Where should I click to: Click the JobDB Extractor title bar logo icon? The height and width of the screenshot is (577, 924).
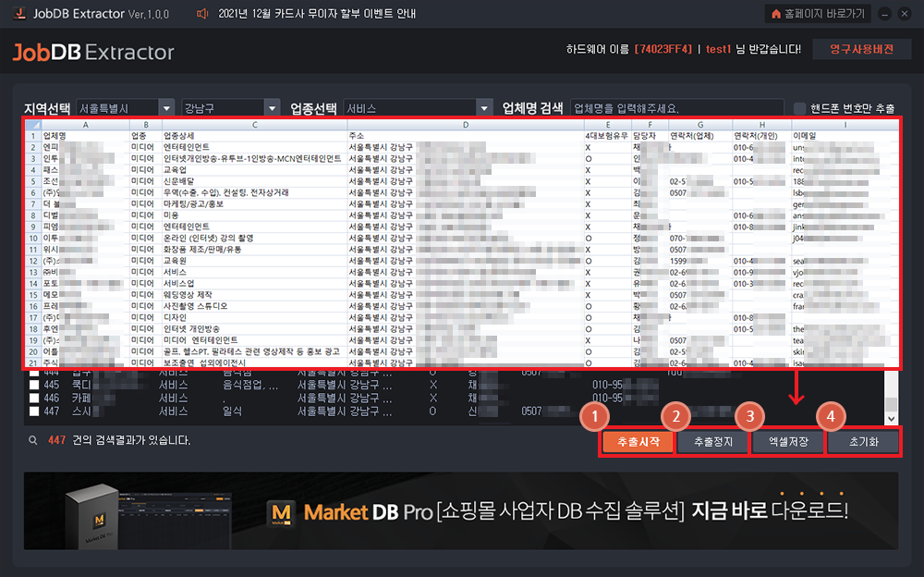tap(19, 13)
